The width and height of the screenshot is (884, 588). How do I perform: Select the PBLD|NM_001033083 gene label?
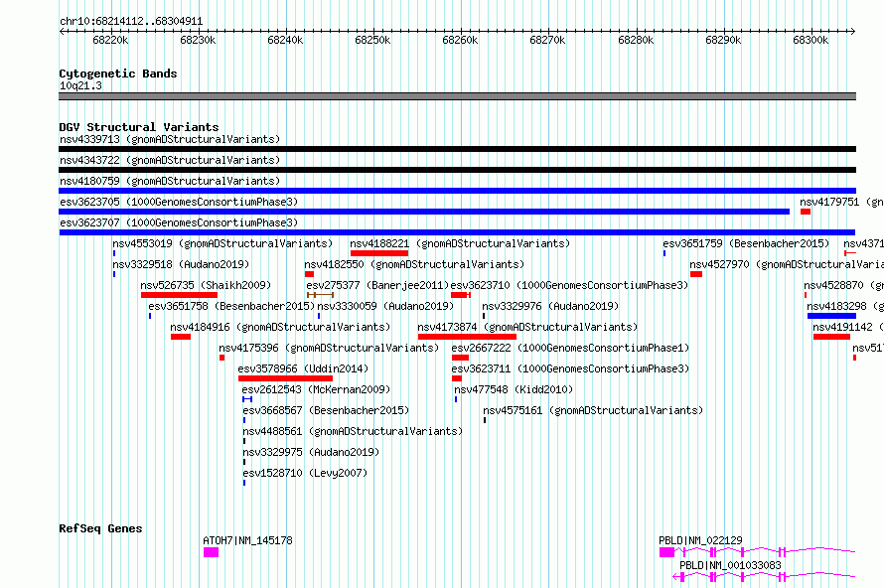pyautogui.click(x=731, y=565)
